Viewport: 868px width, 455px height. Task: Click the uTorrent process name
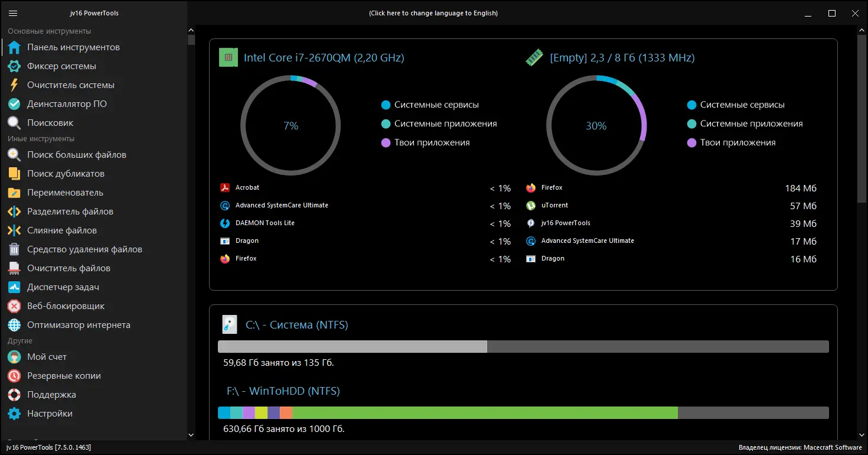[555, 206]
